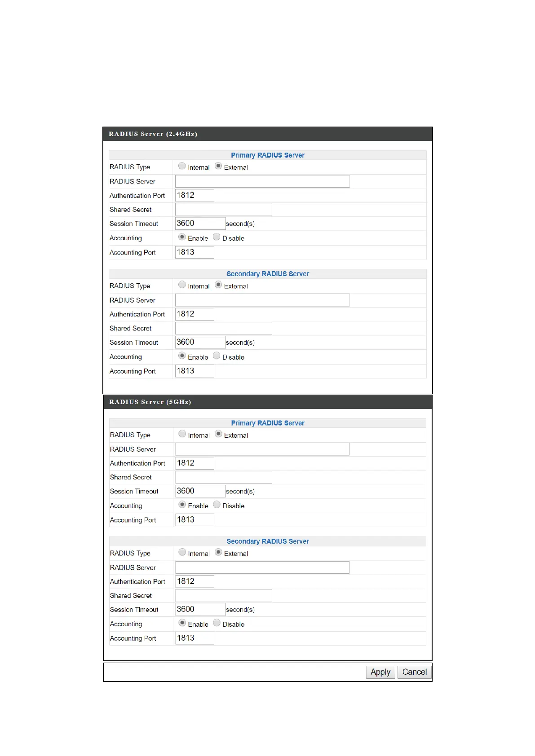Image resolution: width=535 pixels, height=756 pixels.
Task: Select Internal for 2.4GHz secondary RADIUS type
Action: pos(182,285)
